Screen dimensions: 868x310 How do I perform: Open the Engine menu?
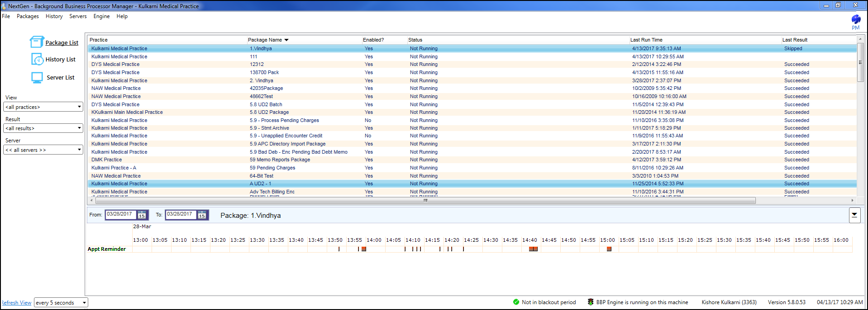[101, 16]
